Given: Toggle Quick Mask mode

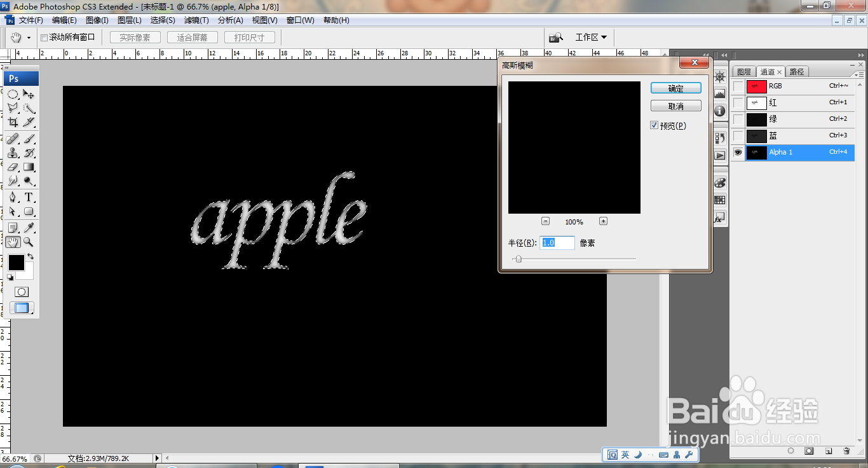Looking at the screenshot, I should [x=22, y=292].
